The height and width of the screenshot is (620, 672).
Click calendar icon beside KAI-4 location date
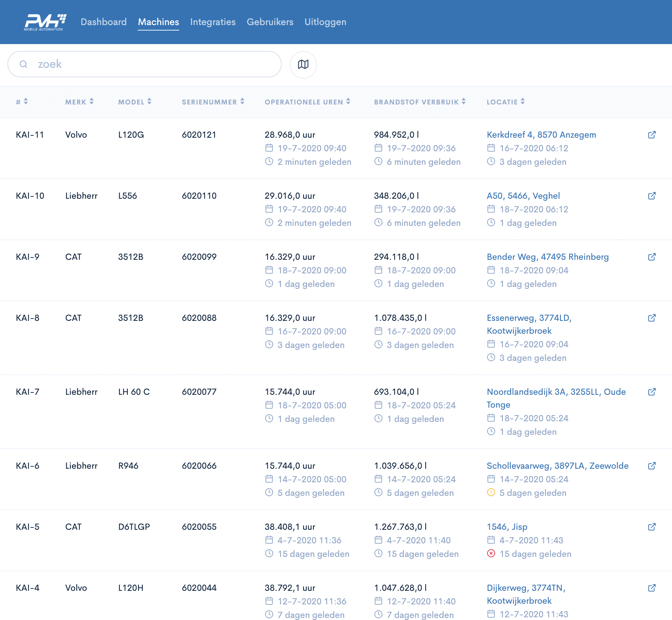(x=491, y=614)
